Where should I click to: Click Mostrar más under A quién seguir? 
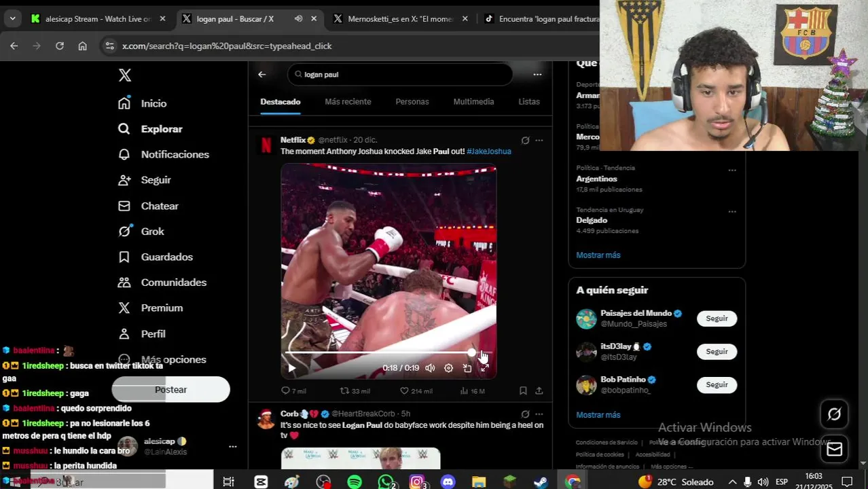(598, 415)
